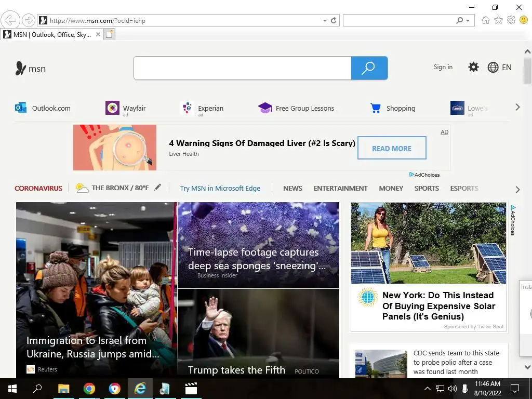Open IE Tools gear icon
Image resolution: width=532 pixels, height=399 pixels.
click(511, 20)
